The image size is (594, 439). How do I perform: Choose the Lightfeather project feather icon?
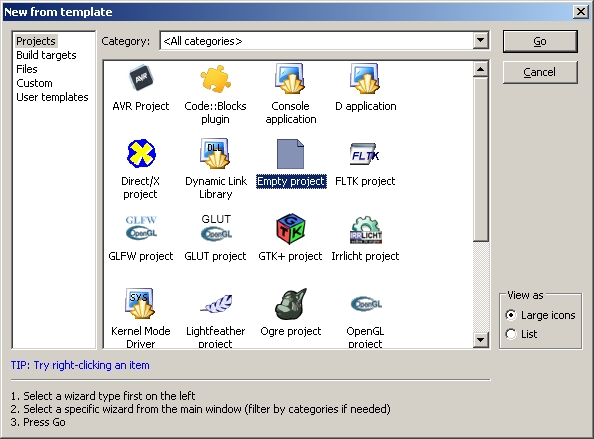[x=216, y=304]
